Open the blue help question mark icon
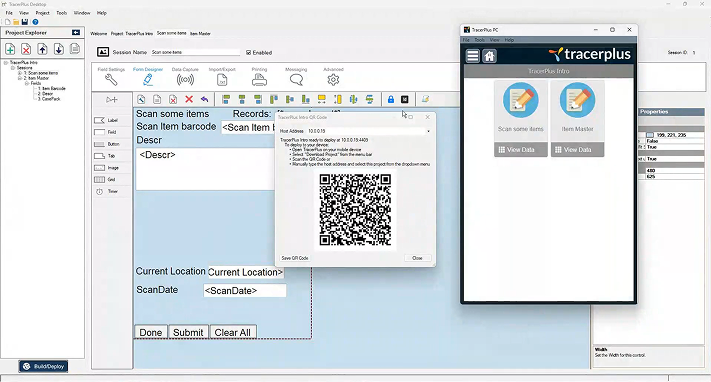 [x=35, y=22]
